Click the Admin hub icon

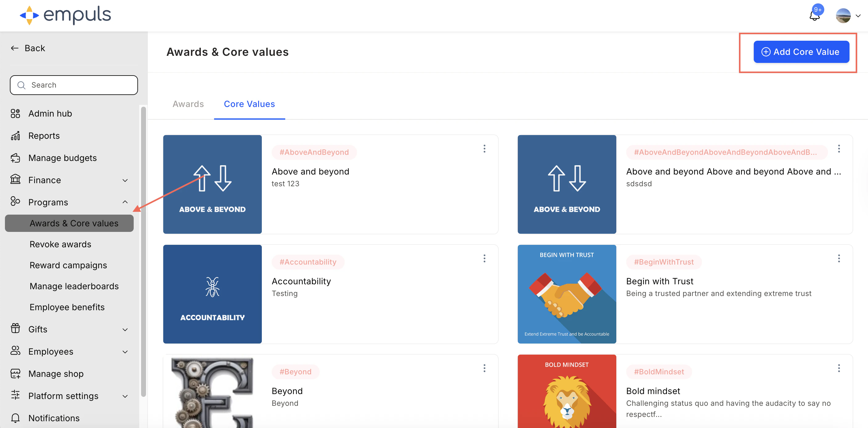[x=15, y=113]
